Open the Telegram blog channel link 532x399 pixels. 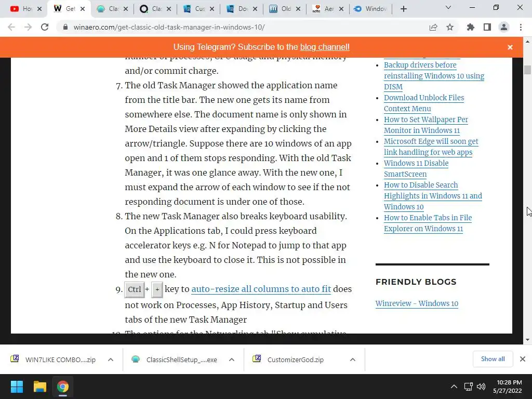click(x=325, y=47)
